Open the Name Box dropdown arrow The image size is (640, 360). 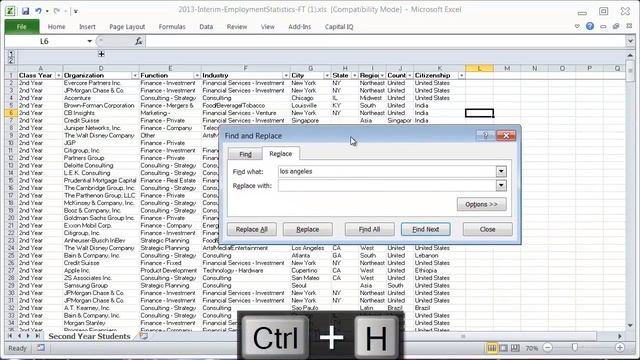tap(89, 41)
